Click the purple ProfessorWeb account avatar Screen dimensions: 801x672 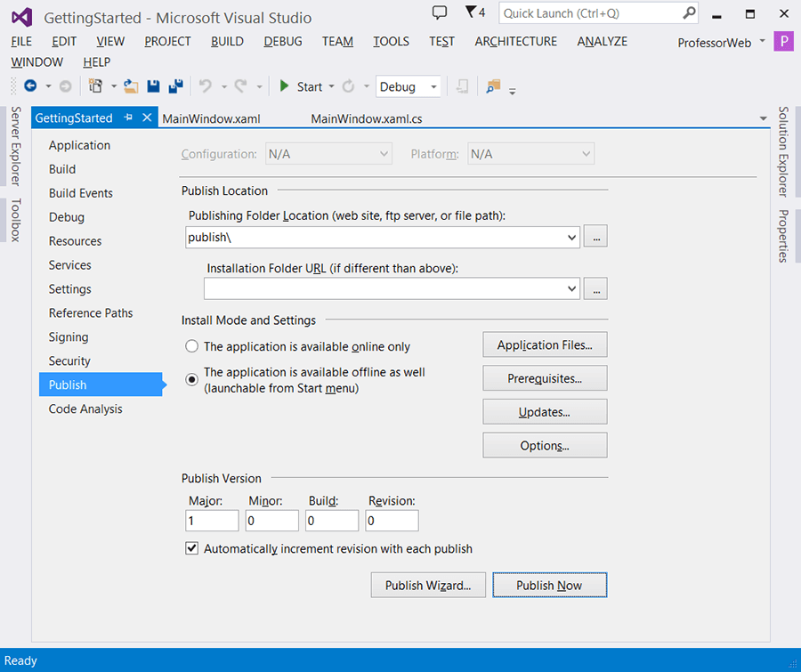coord(783,42)
